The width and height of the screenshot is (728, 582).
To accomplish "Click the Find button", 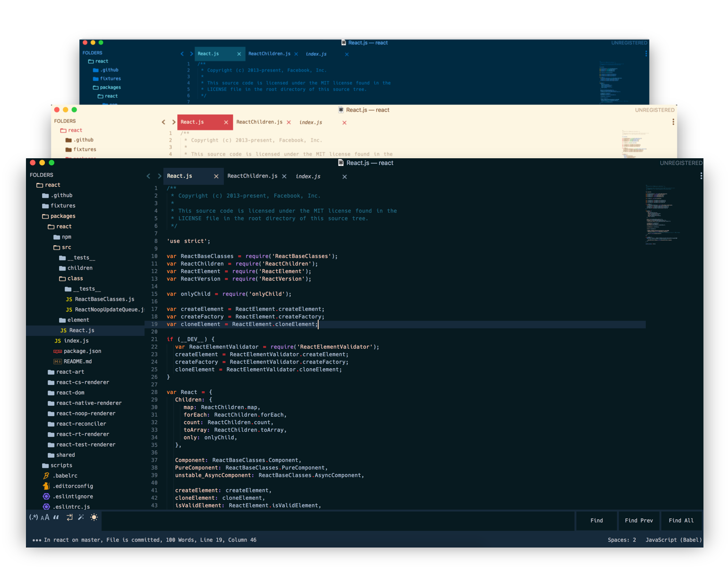I will 596,521.
